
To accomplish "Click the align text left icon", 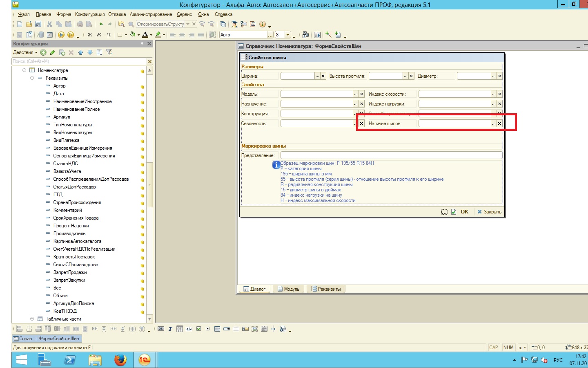I will coord(173,35).
